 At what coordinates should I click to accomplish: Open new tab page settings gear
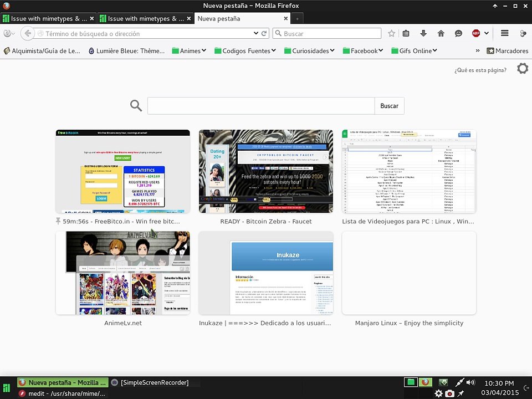(523, 69)
